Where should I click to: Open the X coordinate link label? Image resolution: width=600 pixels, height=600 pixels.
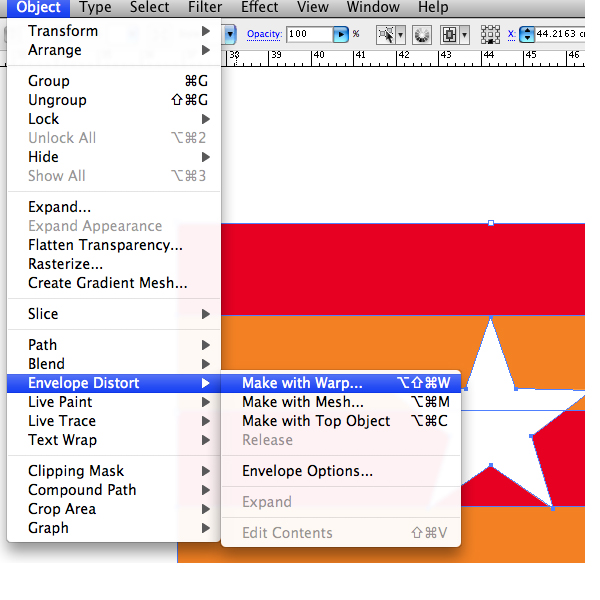pos(511,34)
